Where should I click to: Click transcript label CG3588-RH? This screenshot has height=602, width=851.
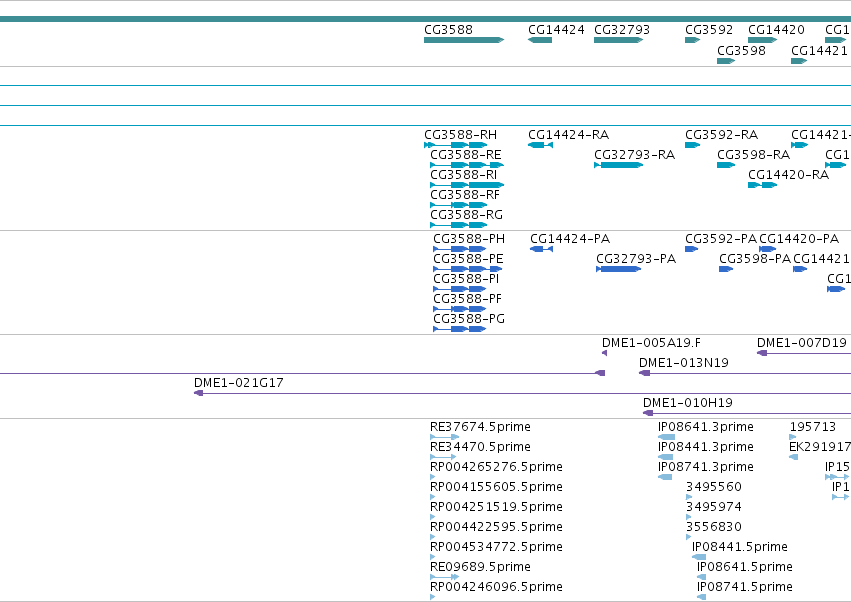[x=460, y=135]
